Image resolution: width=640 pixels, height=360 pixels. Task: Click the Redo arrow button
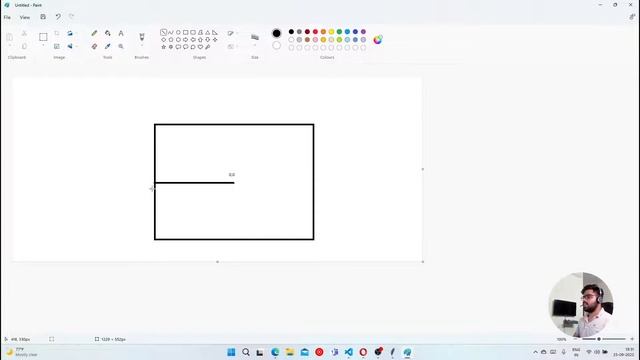71,17
